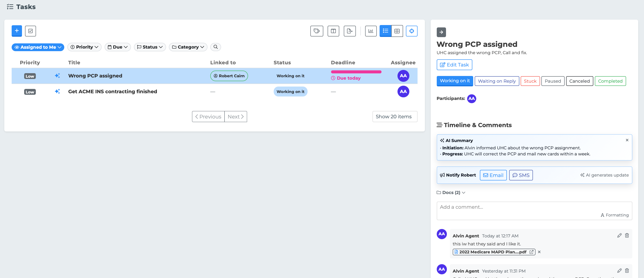Open the tags icon in toolbar
Viewport: 644px width, 278px height.
pos(316,31)
